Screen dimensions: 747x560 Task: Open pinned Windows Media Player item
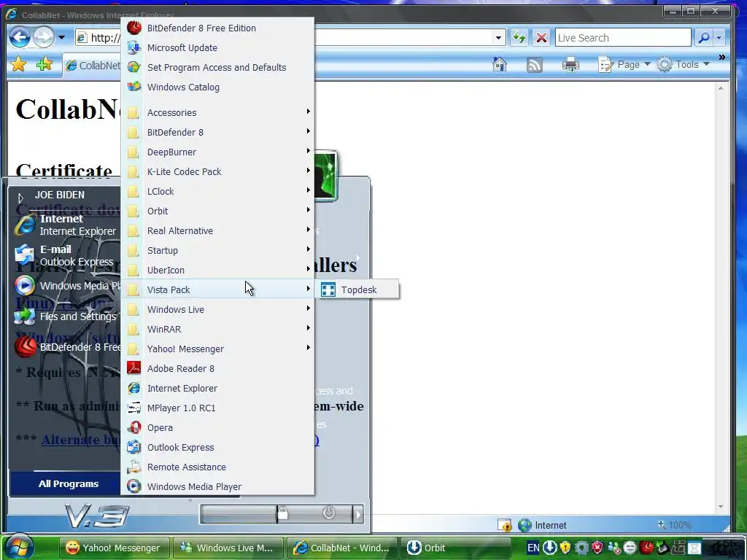pos(65,286)
